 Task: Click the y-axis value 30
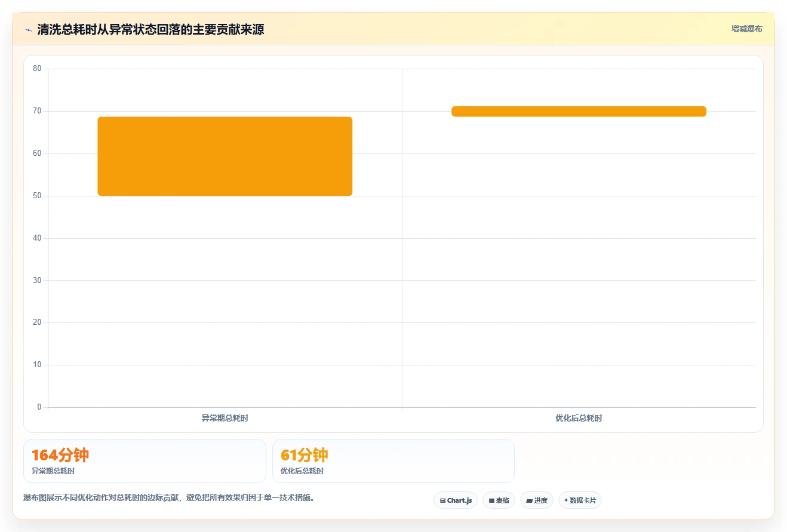(x=37, y=280)
